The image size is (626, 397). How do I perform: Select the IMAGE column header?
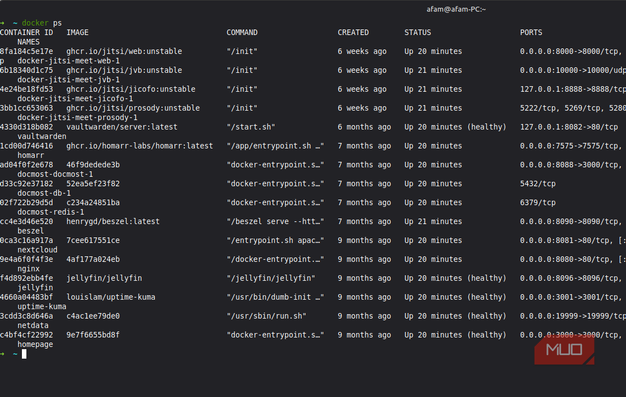(x=77, y=32)
